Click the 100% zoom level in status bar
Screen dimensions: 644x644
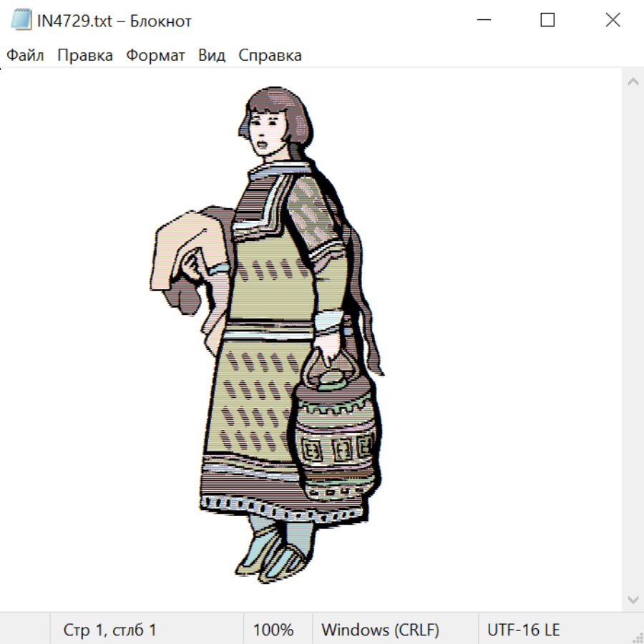coord(273,630)
